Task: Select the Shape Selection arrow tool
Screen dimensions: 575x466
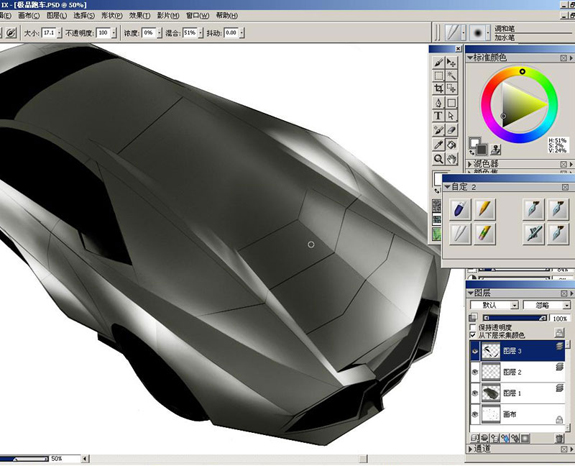Action: coord(451,116)
